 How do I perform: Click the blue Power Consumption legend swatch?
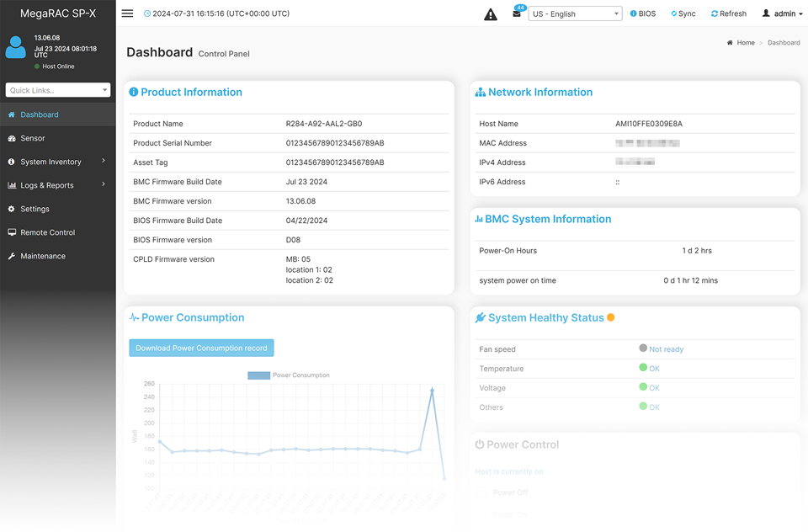point(257,374)
